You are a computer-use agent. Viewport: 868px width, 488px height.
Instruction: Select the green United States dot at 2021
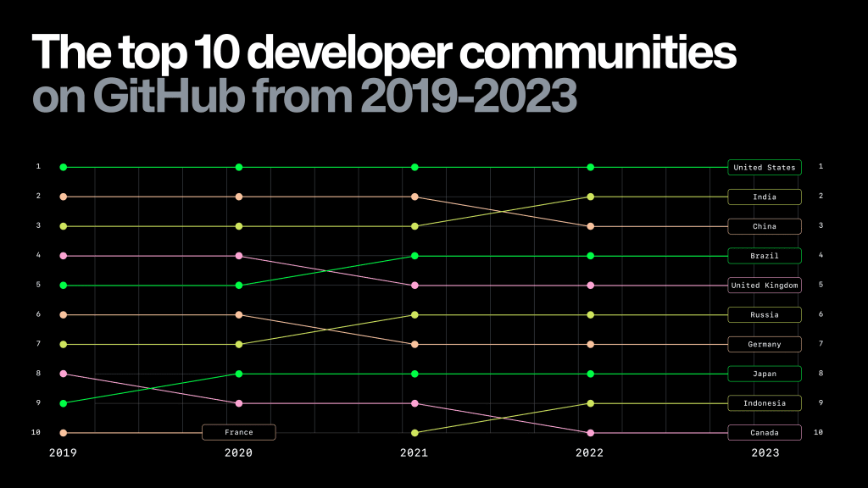414,167
